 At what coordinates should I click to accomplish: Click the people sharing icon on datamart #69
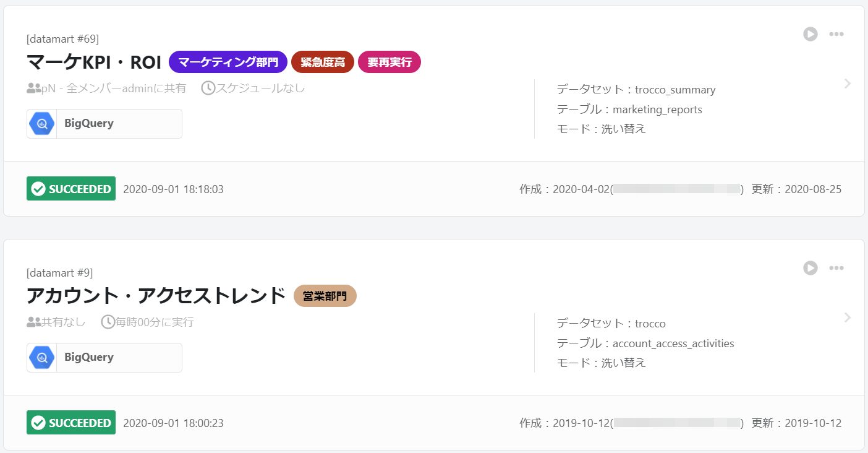[x=34, y=88]
